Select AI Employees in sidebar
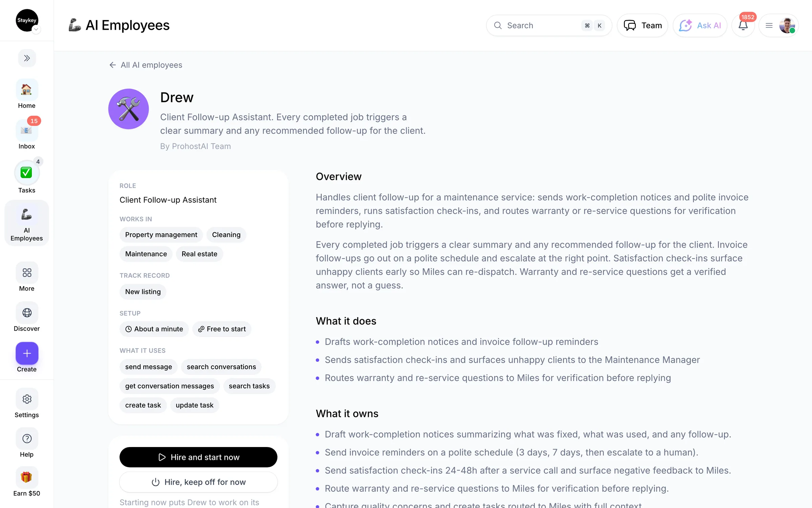812x508 pixels. [27, 223]
